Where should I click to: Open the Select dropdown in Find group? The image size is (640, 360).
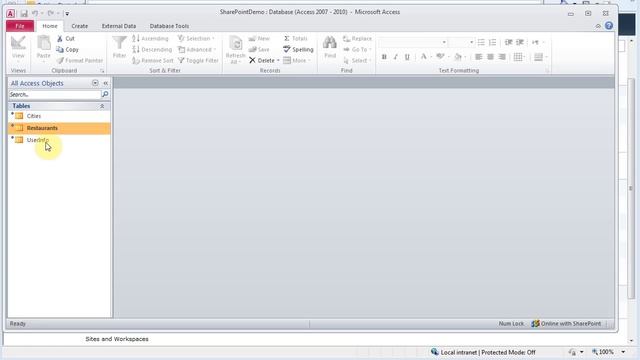tap(357, 60)
